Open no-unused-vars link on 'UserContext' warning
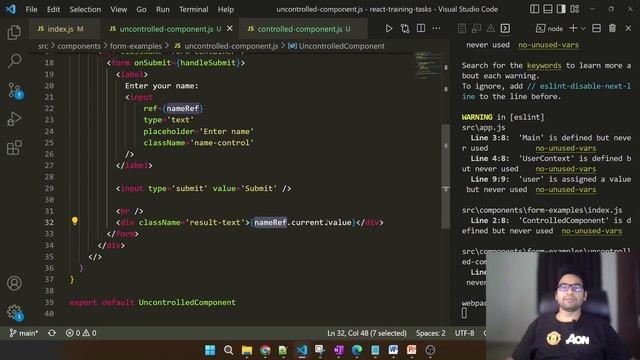Image resolution: width=640 pixels, height=360 pixels. pos(566,169)
